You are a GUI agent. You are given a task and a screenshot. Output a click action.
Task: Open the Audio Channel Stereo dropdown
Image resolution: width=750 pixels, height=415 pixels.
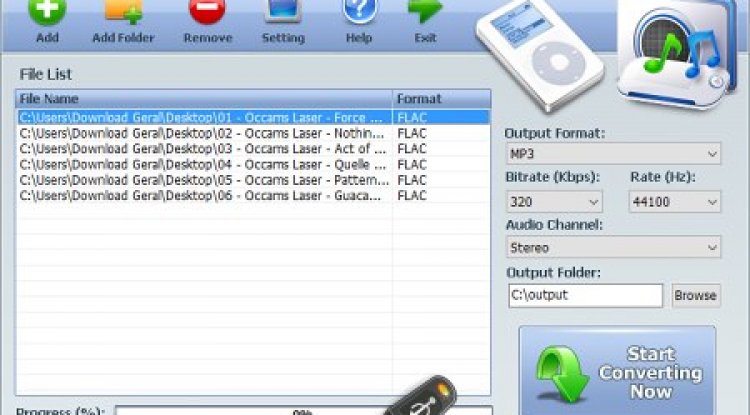614,247
